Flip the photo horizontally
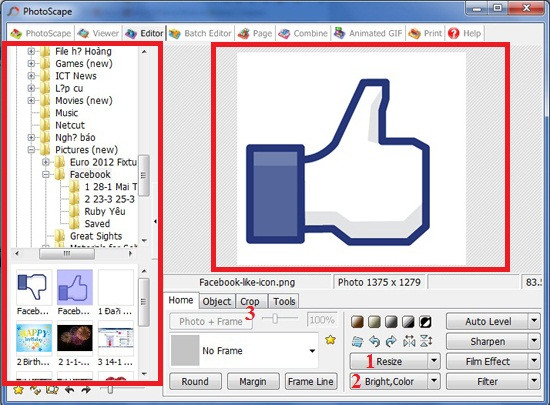The height and width of the screenshot is (405, 550). pos(409,341)
